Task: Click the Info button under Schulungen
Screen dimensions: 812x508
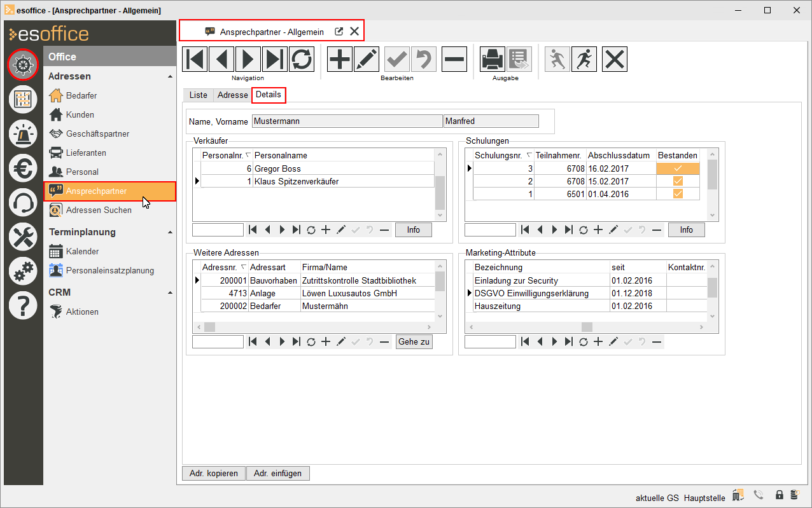Action: pyautogui.click(x=686, y=230)
